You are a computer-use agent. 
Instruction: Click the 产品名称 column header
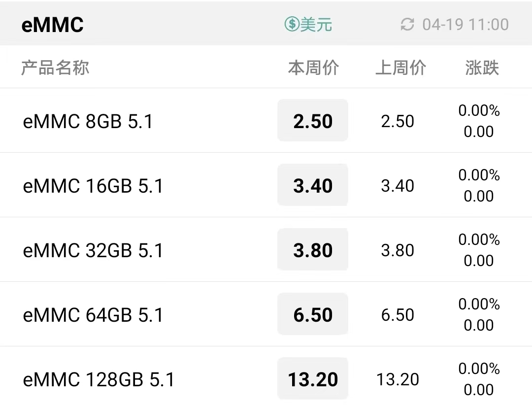click(55, 67)
